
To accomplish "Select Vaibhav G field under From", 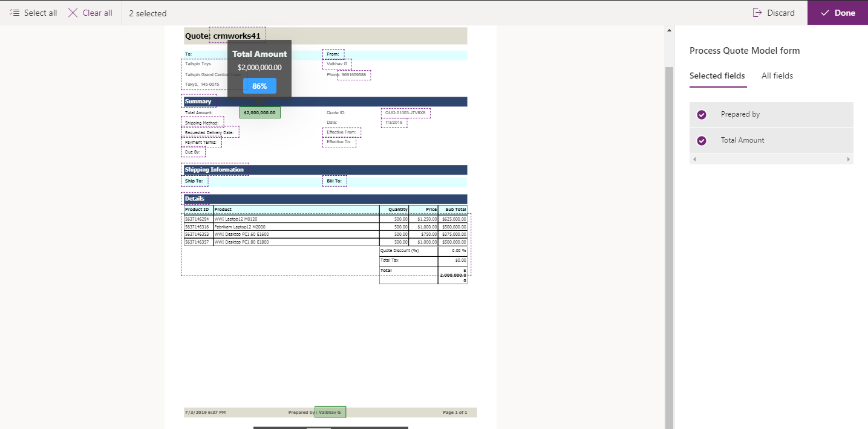I will 337,64.
